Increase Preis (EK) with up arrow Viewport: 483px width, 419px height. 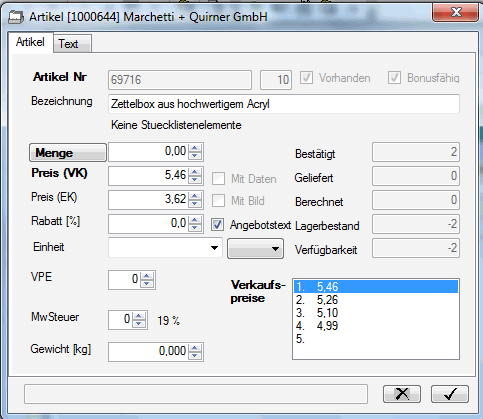[x=195, y=195]
